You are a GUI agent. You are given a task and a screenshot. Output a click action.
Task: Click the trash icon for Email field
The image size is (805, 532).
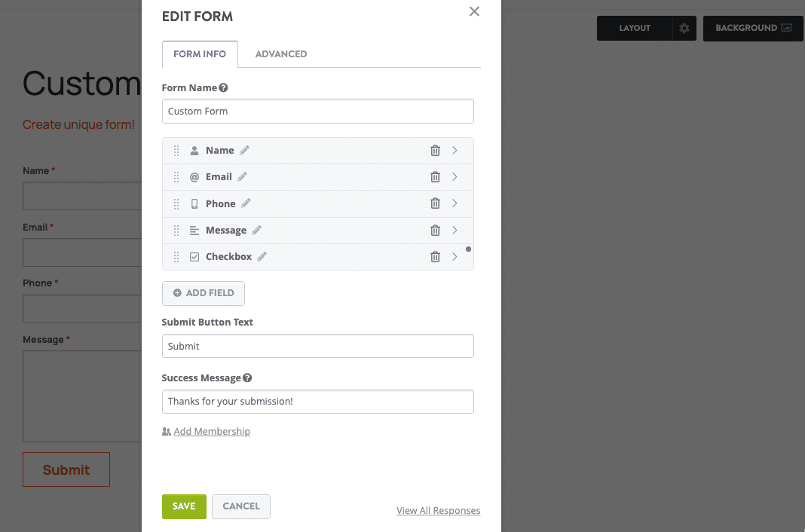[435, 177]
